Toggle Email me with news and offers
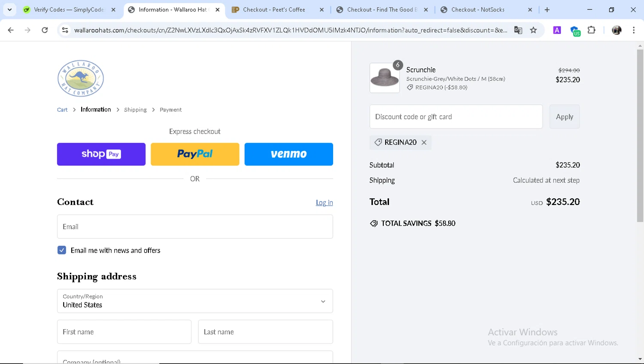This screenshot has width=644, height=364. point(62,250)
